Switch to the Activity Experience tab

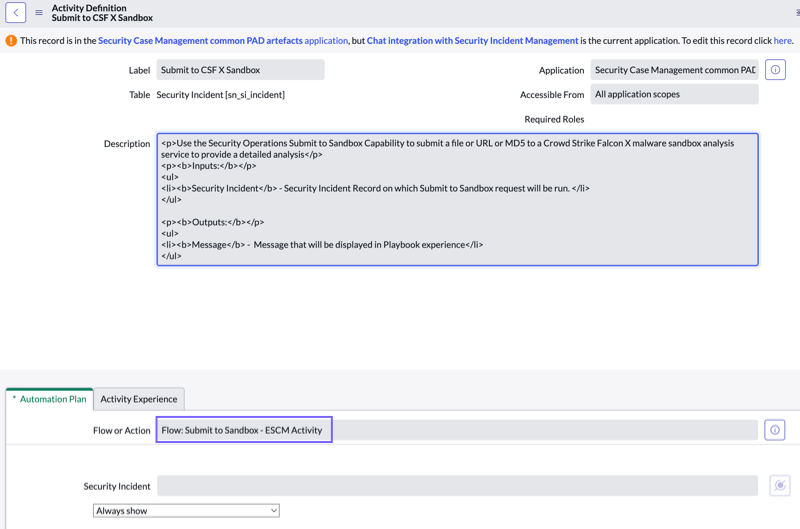[x=139, y=399]
